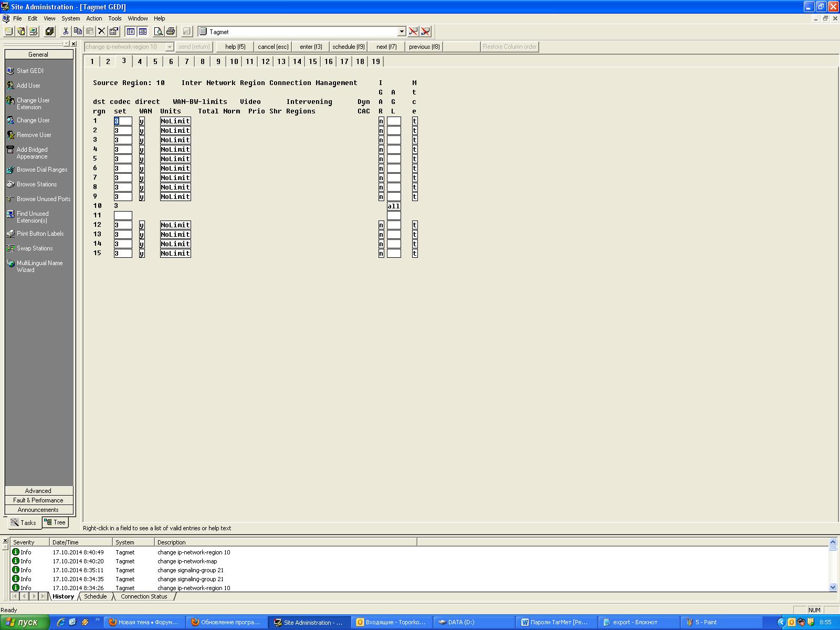
Task: Click the Delete X toolbar icon
Action: (102, 31)
